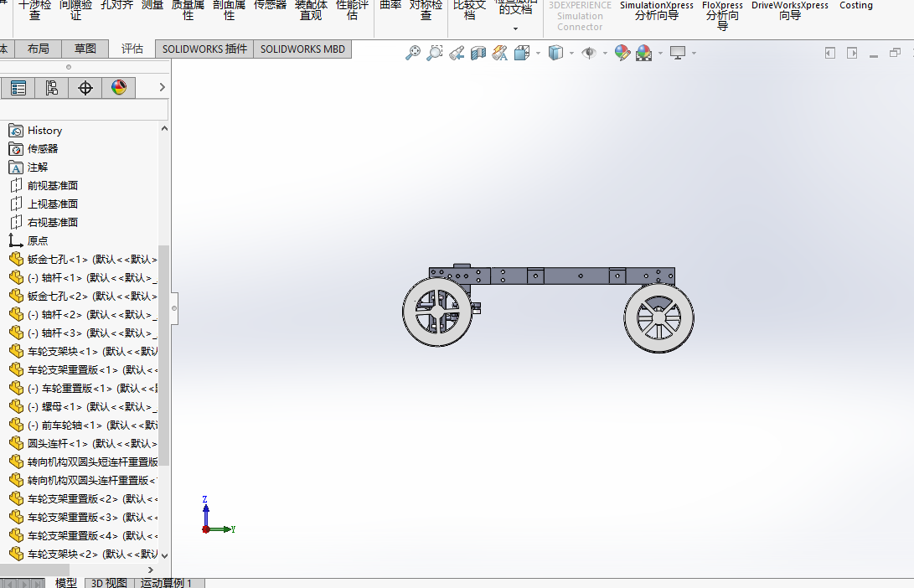Viewport: 914px width, 588px height.
Task: Select the Zoom to Area tool
Action: (x=435, y=53)
